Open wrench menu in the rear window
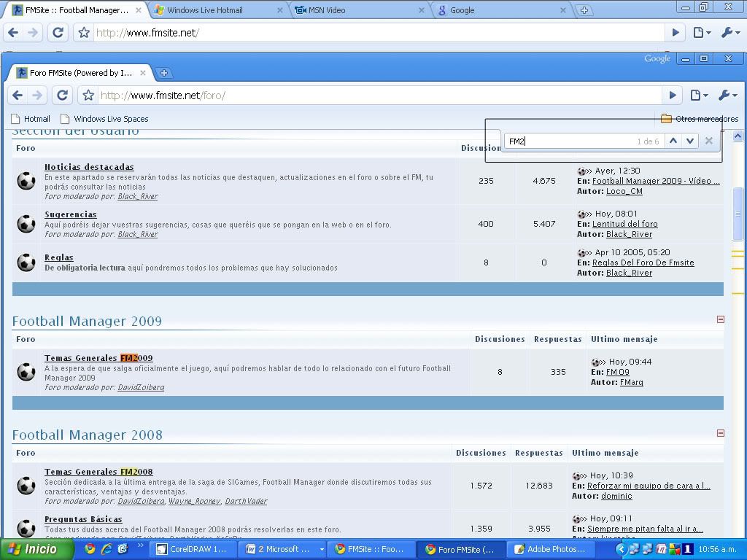This screenshot has height=560, width=747. (x=730, y=32)
